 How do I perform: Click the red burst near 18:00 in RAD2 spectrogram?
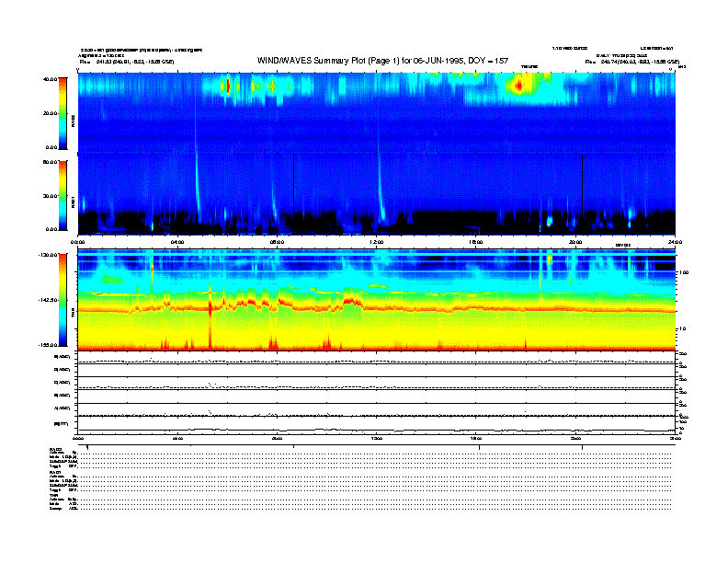[x=518, y=86]
